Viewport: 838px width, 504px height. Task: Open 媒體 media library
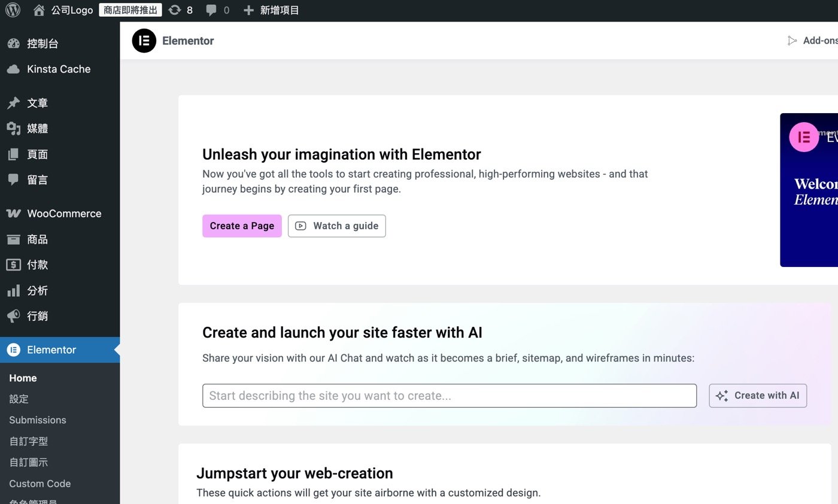coord(37,129)
